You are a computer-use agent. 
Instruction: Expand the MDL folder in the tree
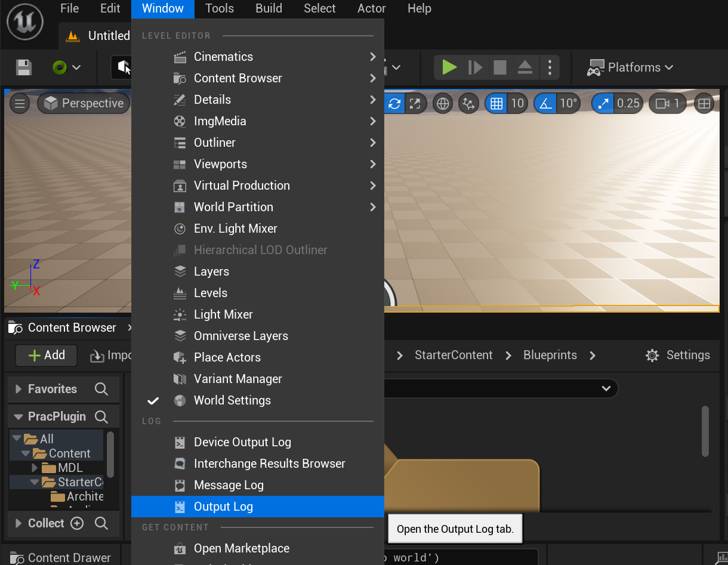(x=35, y=468)
